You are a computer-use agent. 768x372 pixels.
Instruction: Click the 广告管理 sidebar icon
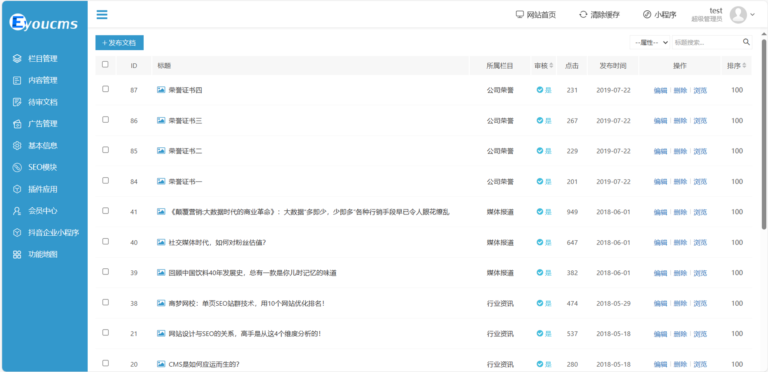[17, 124]
